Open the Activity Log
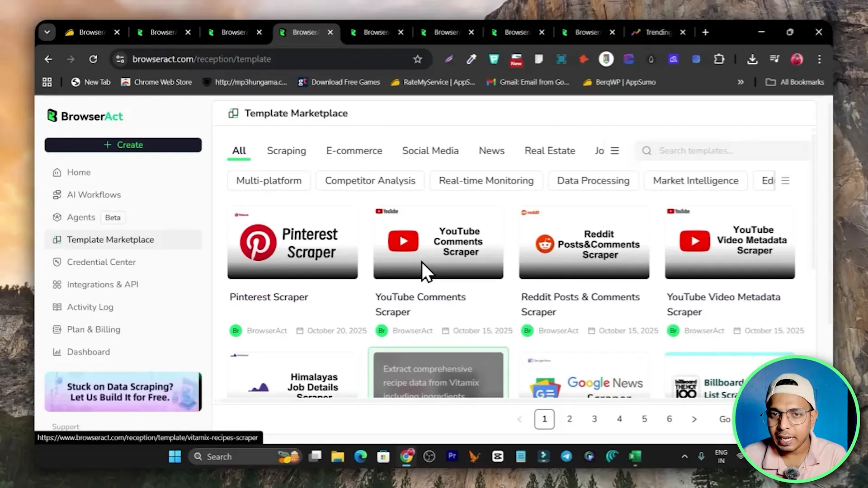This screenshot has width=868, height=488. (x=90, y=307)
